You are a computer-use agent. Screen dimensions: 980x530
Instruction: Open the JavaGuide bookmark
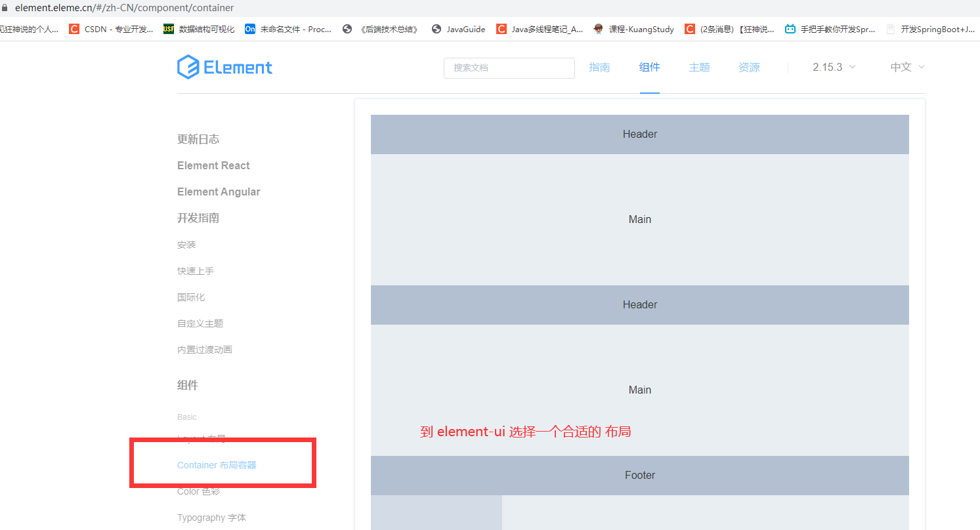pyautogui.click(x=458, y=29)
